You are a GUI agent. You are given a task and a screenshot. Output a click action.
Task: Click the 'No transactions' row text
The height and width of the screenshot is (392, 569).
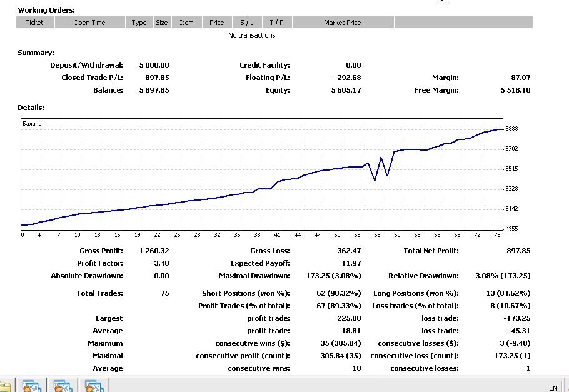point(252,35)
